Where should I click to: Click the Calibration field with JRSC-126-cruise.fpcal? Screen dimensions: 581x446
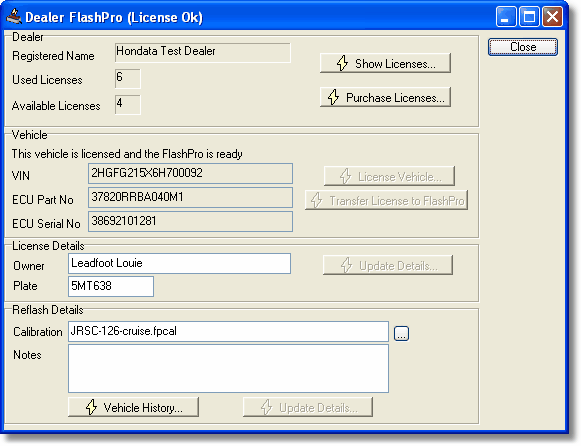tap(228, 332)
